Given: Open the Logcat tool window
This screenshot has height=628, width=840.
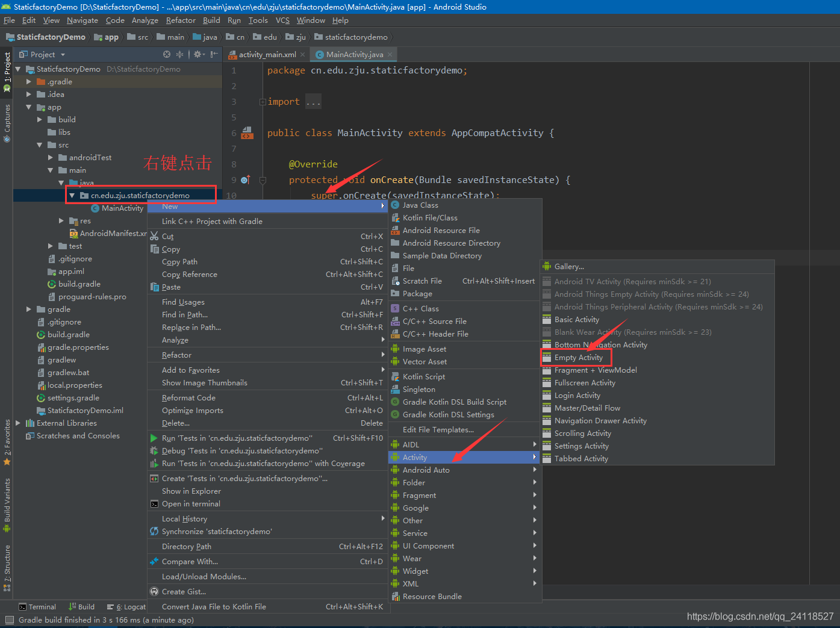Looking at the screenshot, I should 126,607.
